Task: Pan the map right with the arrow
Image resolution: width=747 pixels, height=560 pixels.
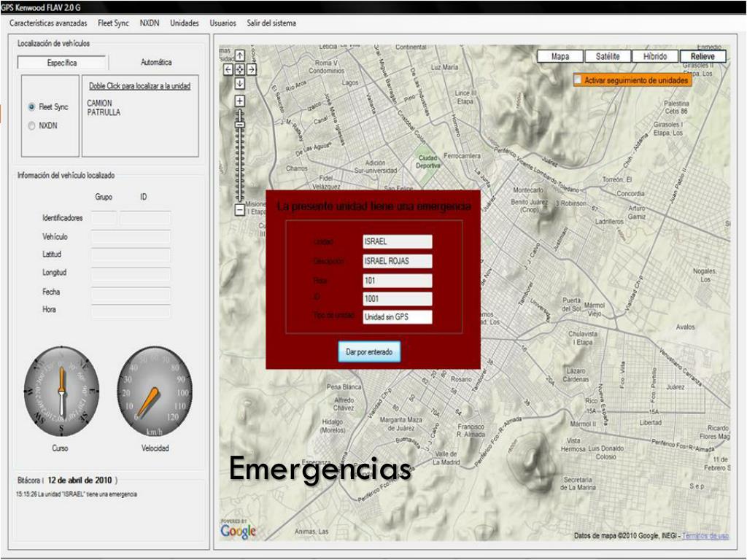Action: 251,69
